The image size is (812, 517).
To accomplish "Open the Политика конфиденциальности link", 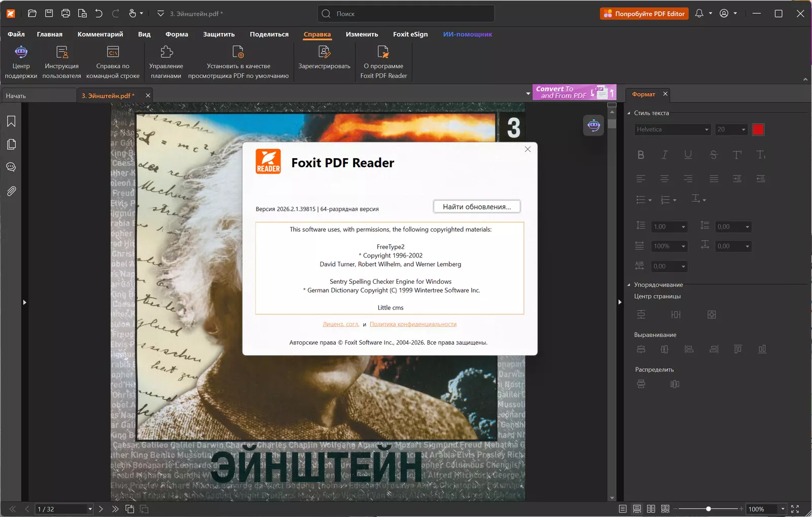I will tap(413, 324).
